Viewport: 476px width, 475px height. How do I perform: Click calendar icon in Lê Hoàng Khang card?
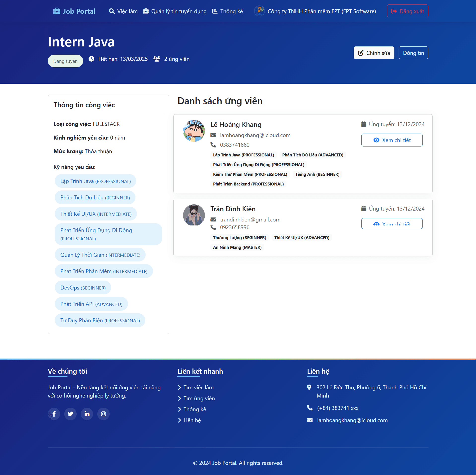[x=364, y=124]
